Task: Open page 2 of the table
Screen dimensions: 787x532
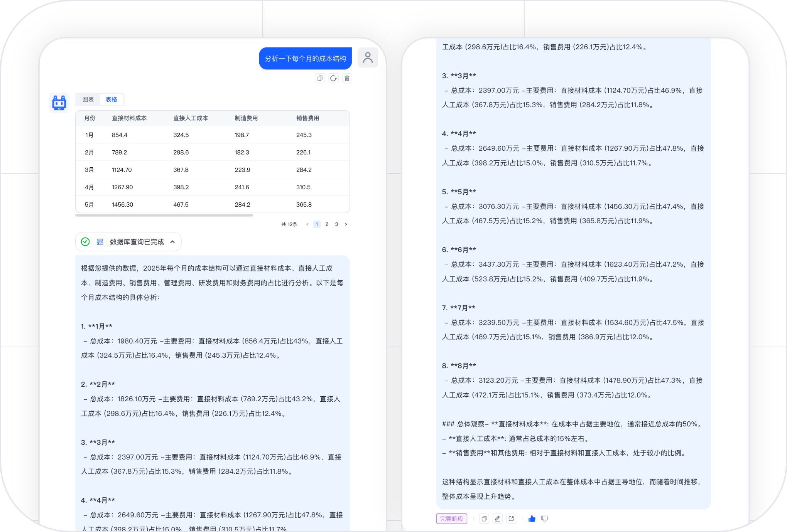Action: (x=326, y=224)
